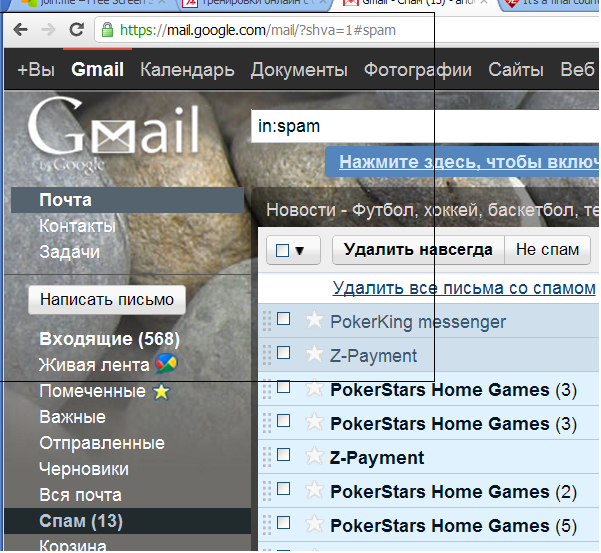Open Контакты in left navigation
601x553 pixels.
tap(77, 226)
